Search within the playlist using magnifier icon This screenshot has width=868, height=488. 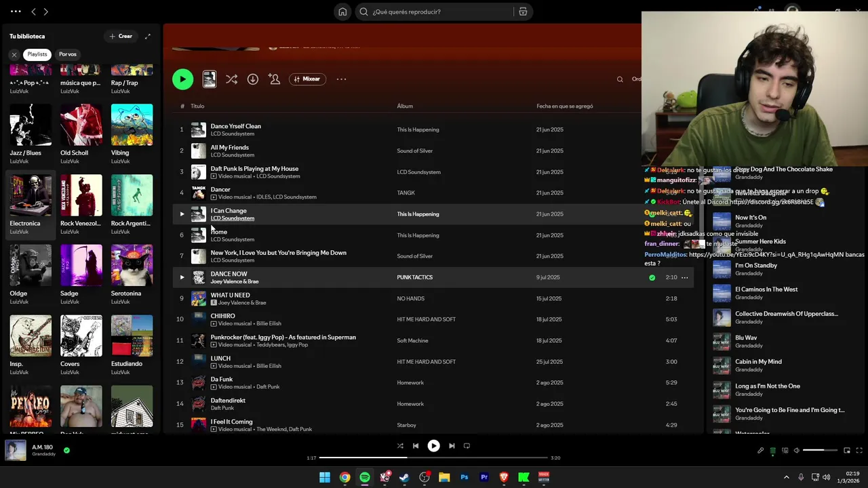[x=620, y=79]
